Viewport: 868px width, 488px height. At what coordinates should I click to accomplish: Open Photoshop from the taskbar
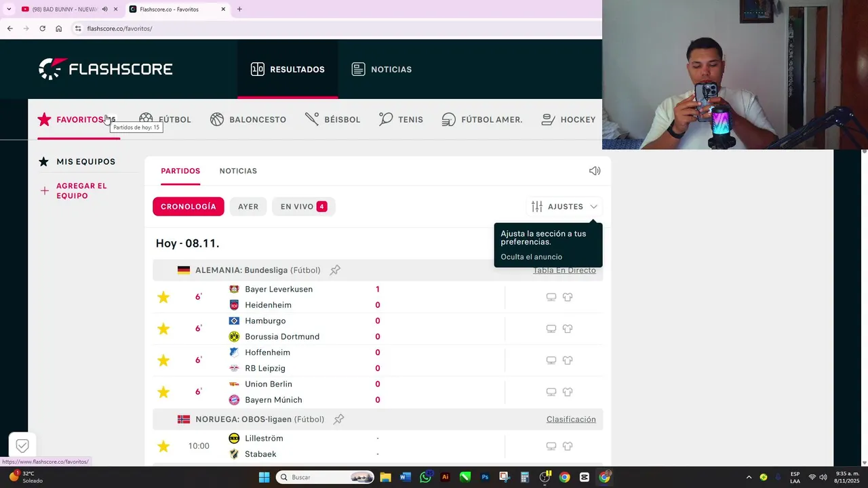coord(485,477)
